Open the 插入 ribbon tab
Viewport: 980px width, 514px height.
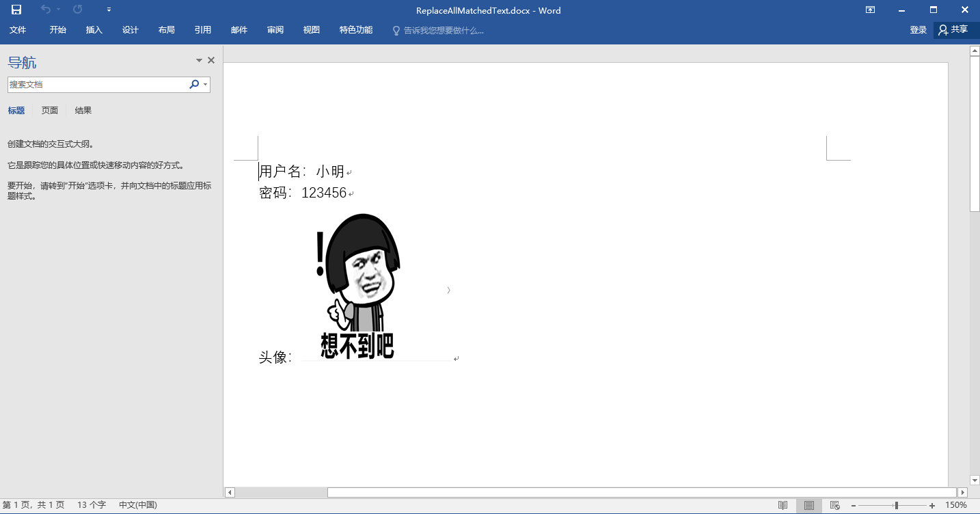coord(94,29)
